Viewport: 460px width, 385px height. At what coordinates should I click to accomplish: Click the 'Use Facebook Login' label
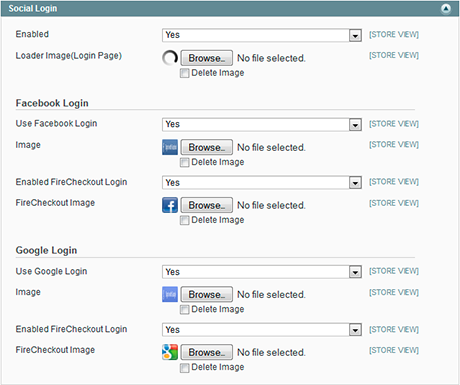[x=56, y=123]
